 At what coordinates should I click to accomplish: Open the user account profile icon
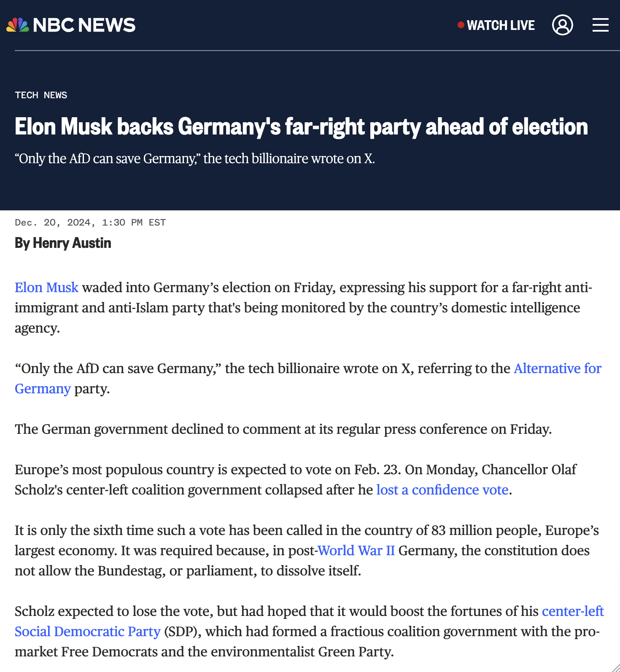pos(562,25)
